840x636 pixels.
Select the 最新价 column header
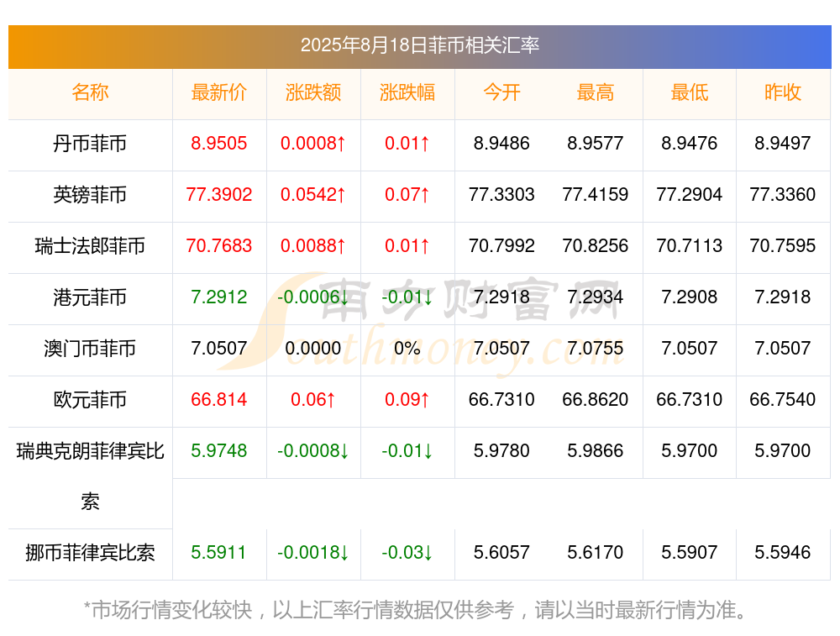click(x=219, y=92)
